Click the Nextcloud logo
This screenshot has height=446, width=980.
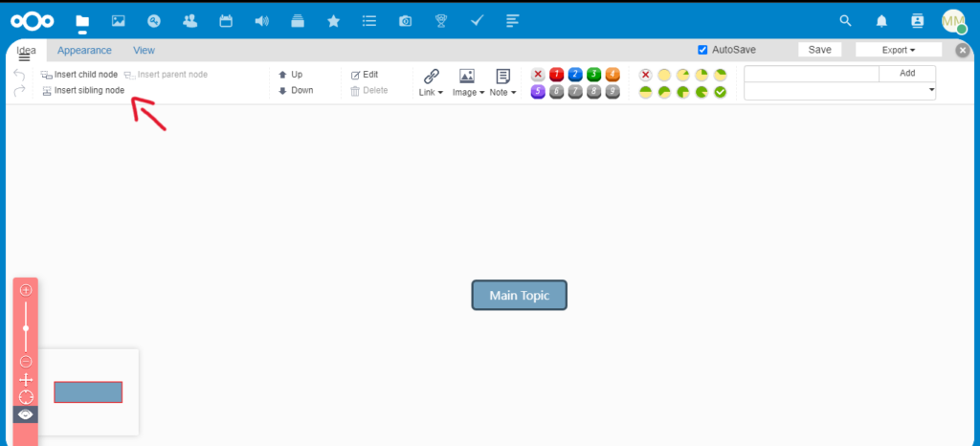[33, 21]
